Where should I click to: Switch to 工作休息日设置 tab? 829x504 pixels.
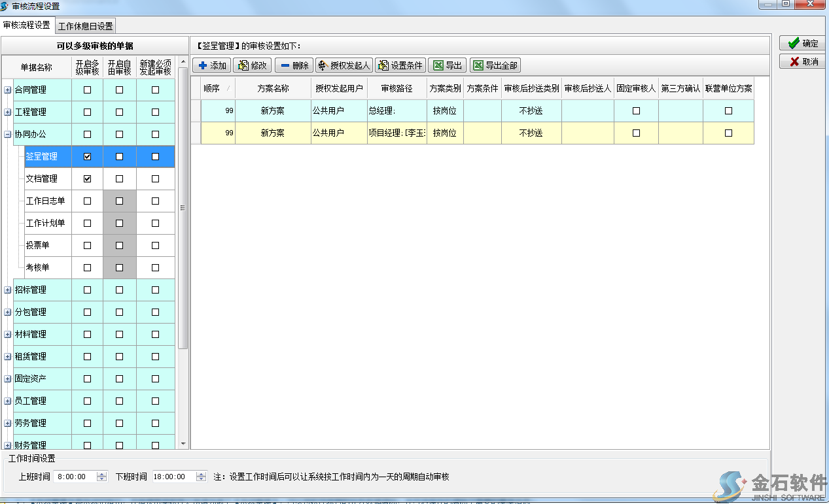pos(86,26)
